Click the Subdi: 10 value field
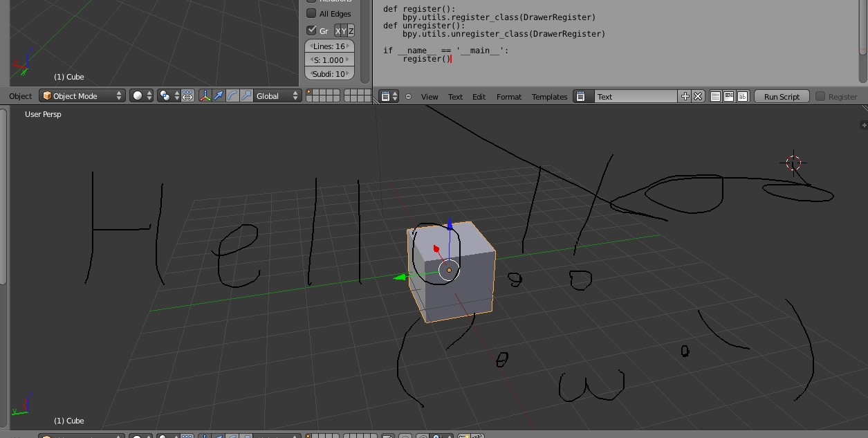Viewport: 868px width, 438px height. 329,74
